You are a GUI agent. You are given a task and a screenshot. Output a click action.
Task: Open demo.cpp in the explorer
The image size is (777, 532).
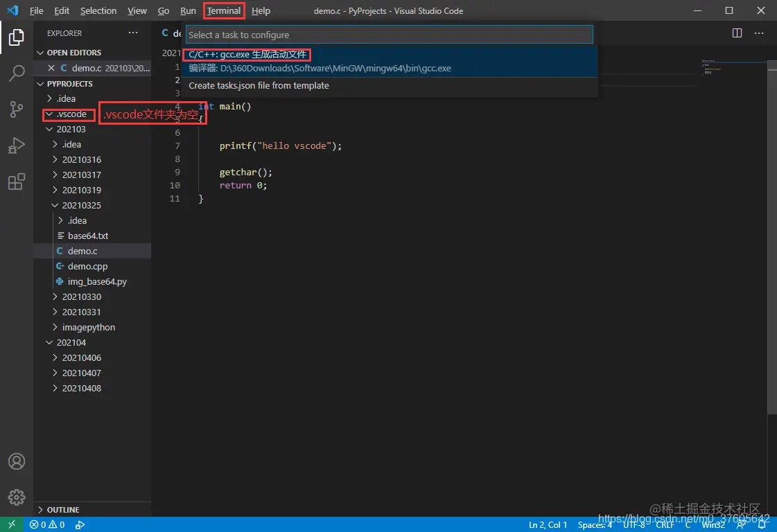pos(91,267)
